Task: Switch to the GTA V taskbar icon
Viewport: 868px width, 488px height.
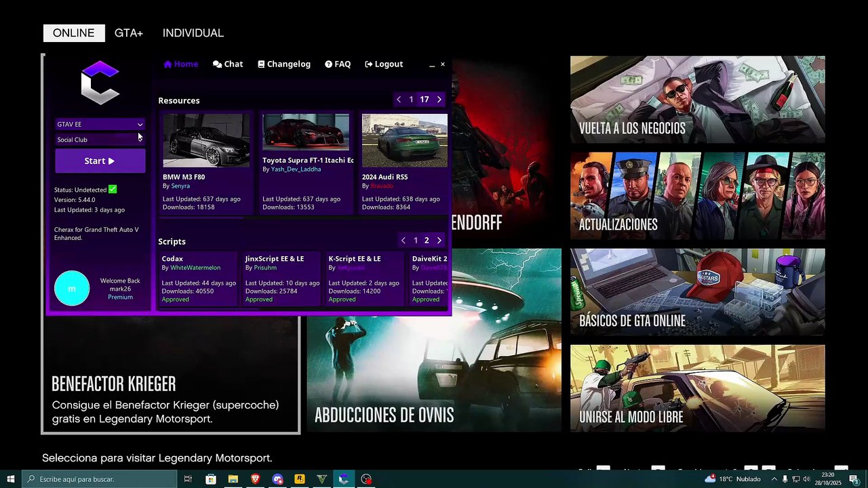Action: [x=322, y=479]
